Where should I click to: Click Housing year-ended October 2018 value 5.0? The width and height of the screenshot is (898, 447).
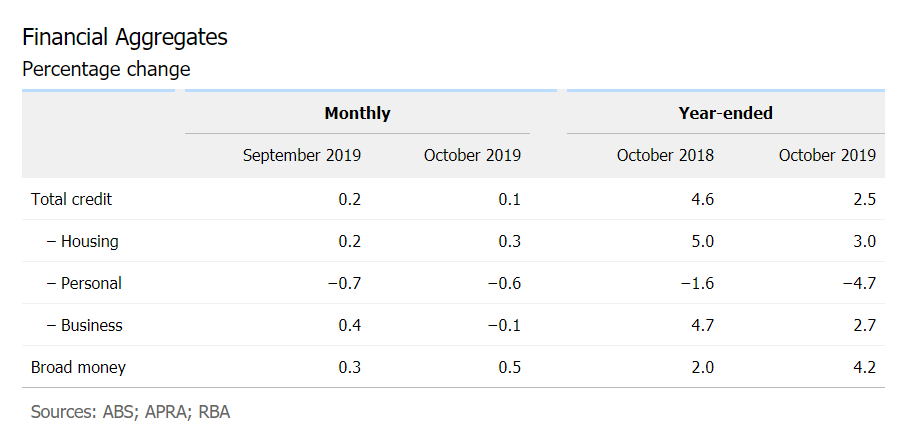[702, 241]
